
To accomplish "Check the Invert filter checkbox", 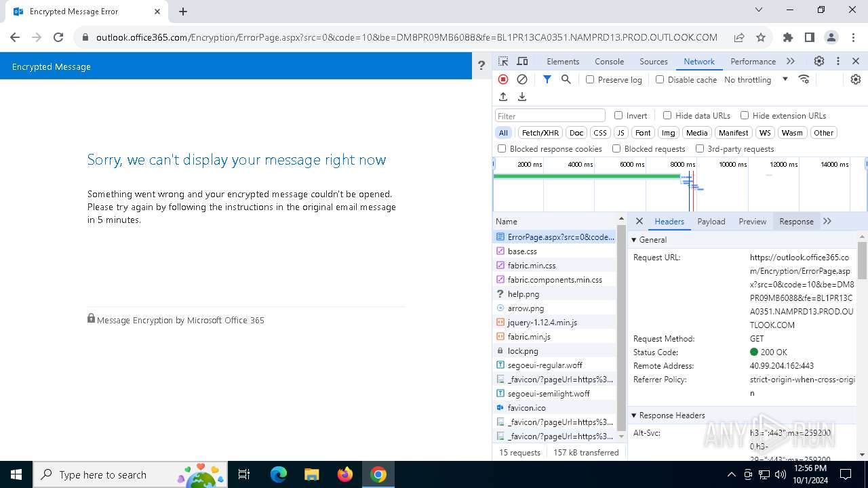I will pyautogui.click(x=618, y=115).
